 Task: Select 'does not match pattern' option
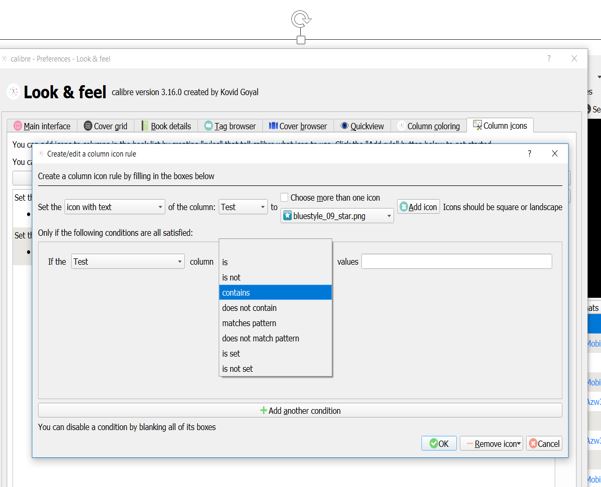point(275,338)
